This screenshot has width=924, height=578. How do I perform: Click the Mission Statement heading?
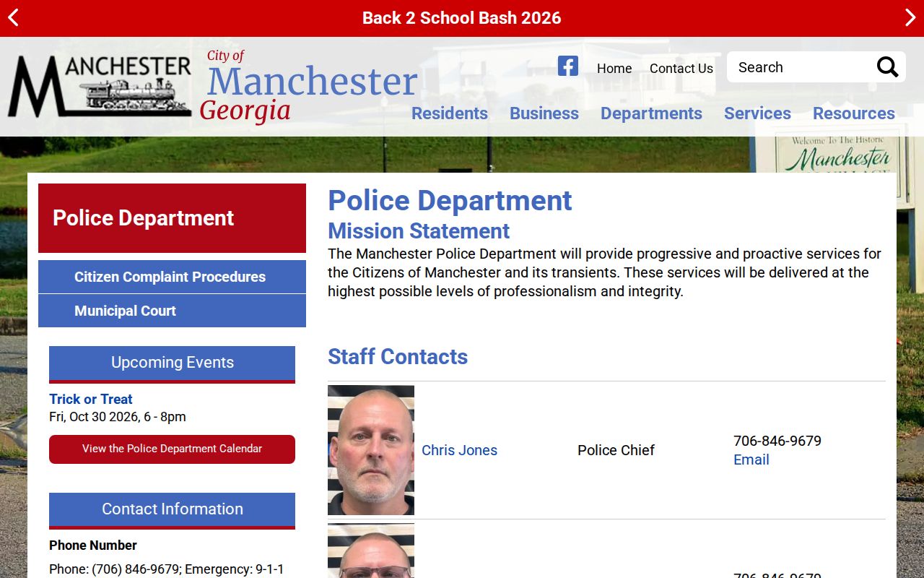(x=419, y=231)
